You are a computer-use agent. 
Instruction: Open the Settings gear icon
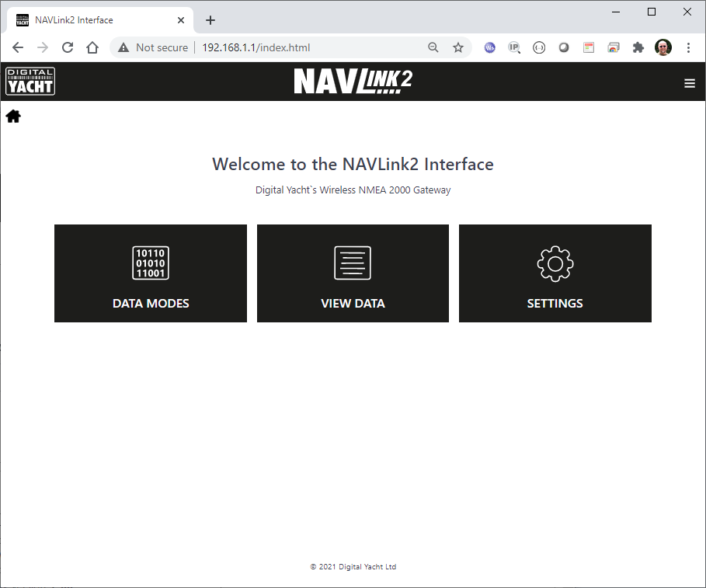555,263
